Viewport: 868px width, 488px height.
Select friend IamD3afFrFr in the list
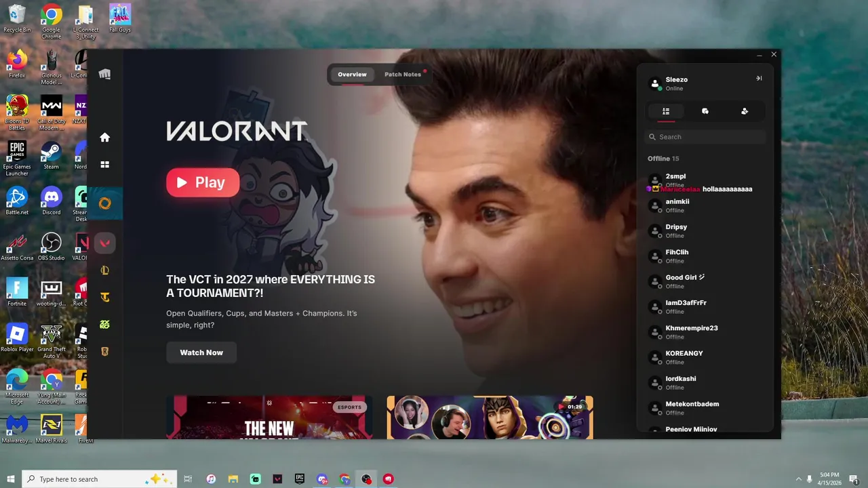coord(705,307)
